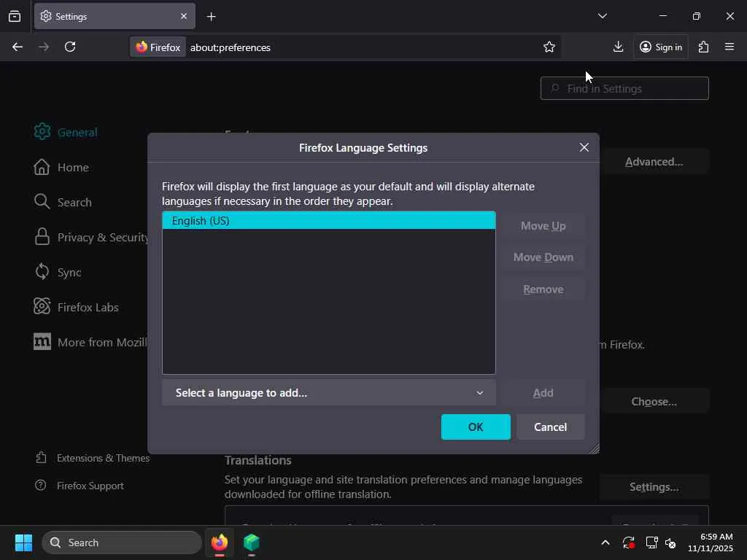Bookmark this page with the star icon
Screen dimensions: 747x560
549,47
